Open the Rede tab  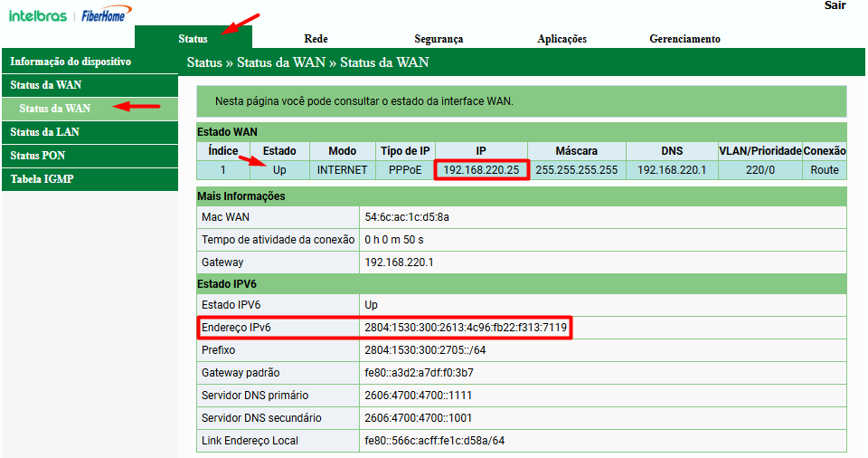(316, 38)
